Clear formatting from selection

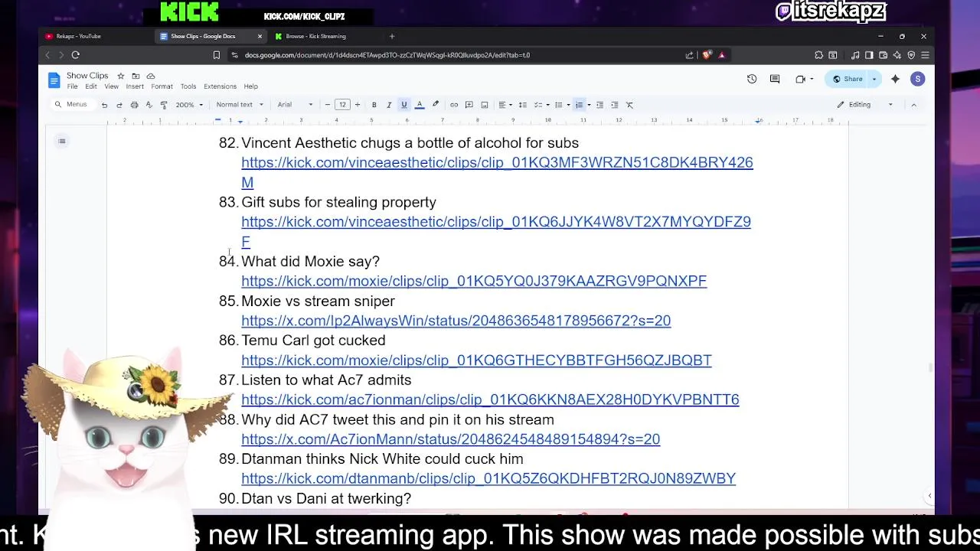point(629,105)
